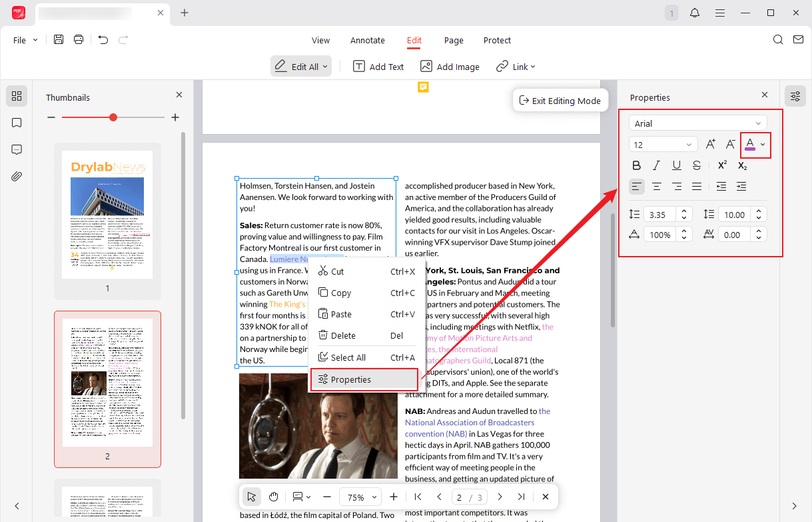Apply superscript formatting in Properties panel

tap(721, 165)
